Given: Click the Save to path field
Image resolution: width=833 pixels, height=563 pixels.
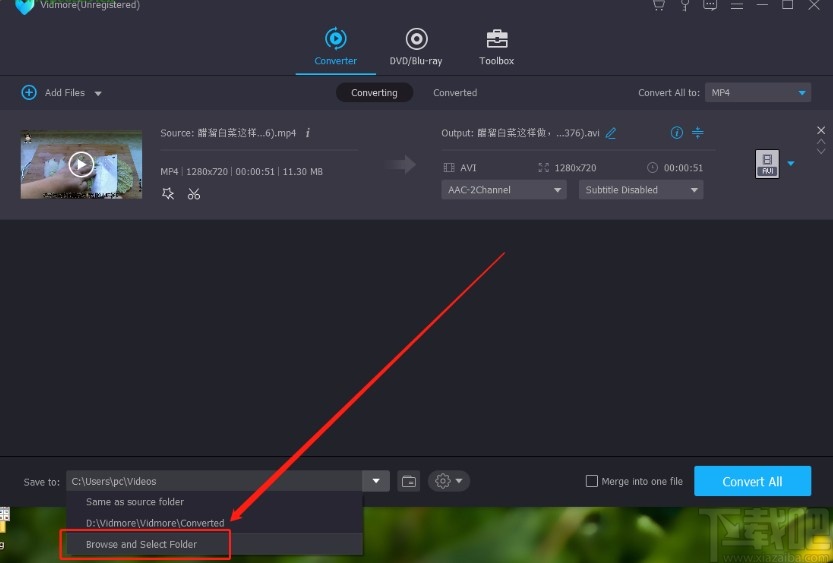Looking at the screenshot, I should (x=215, y=481).
